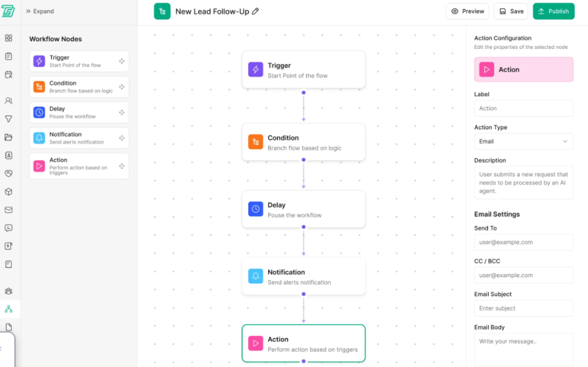Image resolution: width=588 pixels, height=367 pixels.
Task: Click the drag handle on the Trigger node item
Action: point(122,61)
